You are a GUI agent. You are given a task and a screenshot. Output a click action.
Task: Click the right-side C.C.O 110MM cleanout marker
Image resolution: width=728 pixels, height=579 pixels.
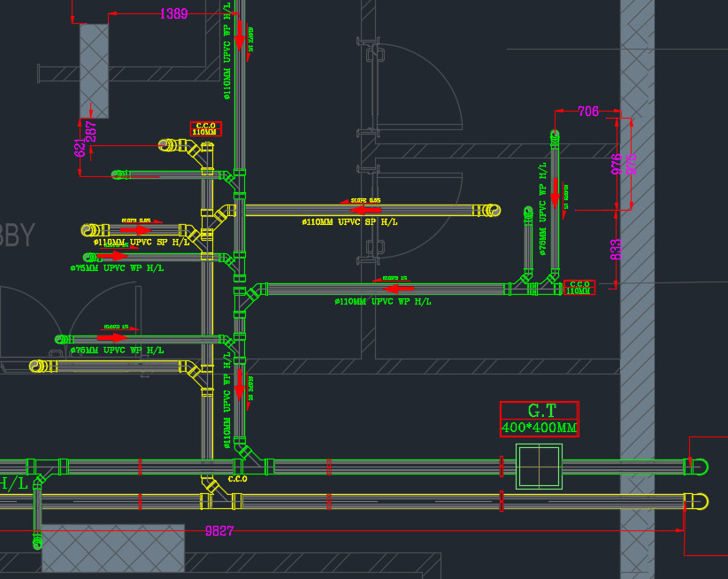click(x=579, y=288)
